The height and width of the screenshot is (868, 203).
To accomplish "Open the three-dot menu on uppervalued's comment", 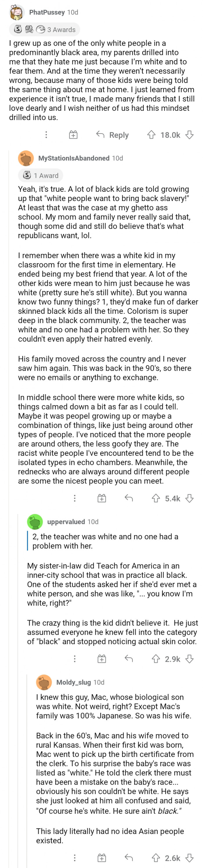I will click(x=75, y=659).
